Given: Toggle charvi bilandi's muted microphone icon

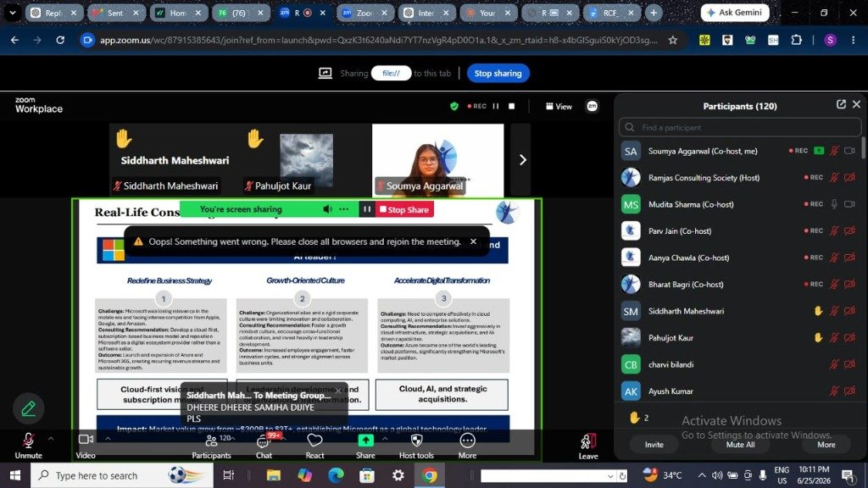Looking at the screenshot, I should click(x=834, y=364).
